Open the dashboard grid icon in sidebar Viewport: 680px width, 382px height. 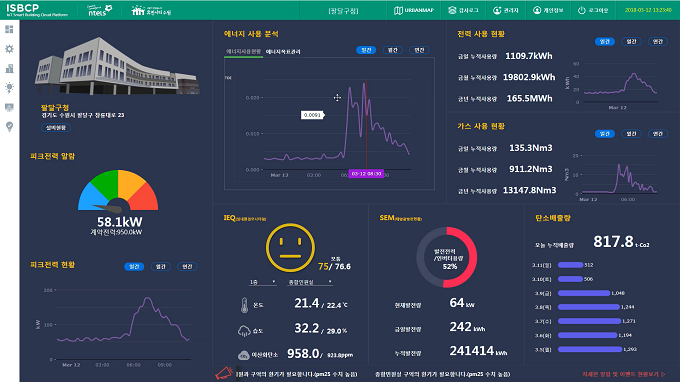click(x=9, y=29)
